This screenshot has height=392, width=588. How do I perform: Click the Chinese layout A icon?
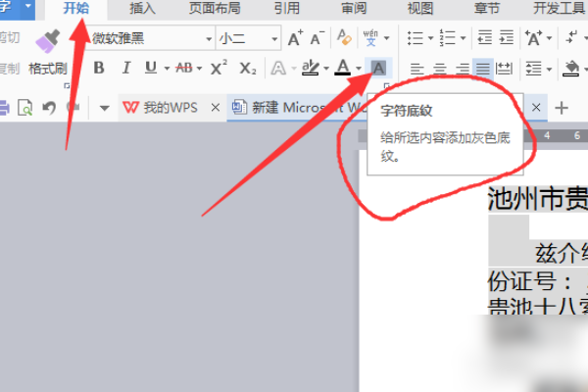click(533, 38)
